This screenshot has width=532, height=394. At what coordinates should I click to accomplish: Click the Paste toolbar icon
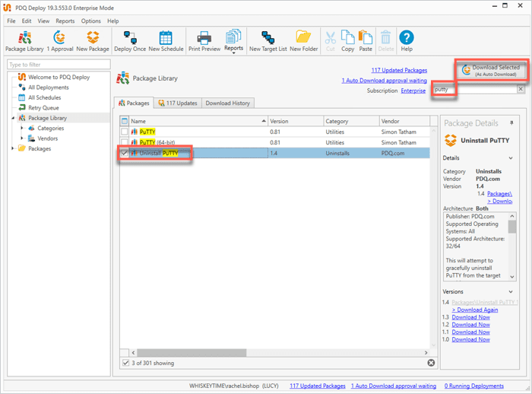[x=366, y=41]
